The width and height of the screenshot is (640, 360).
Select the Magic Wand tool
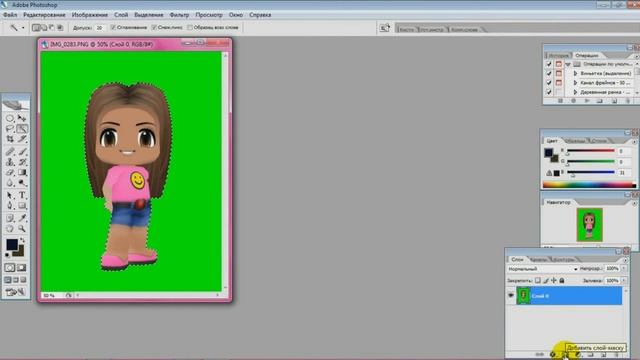(22, 129)
